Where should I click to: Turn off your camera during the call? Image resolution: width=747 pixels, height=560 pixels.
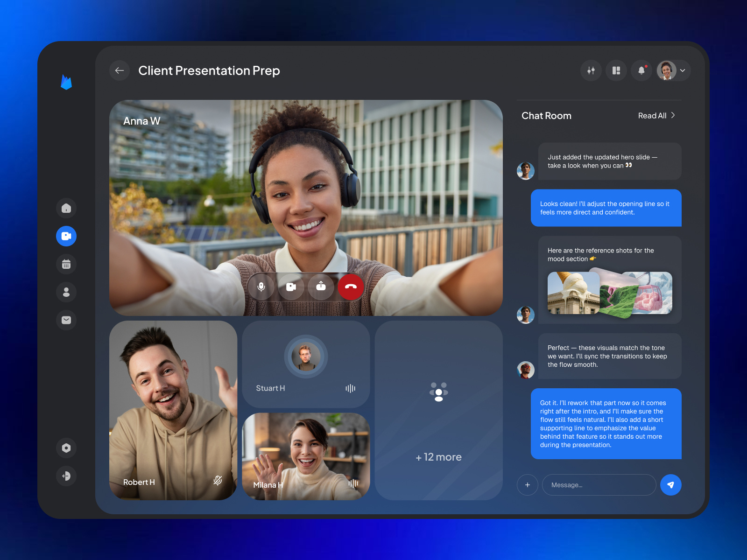(x=291, y=287)
